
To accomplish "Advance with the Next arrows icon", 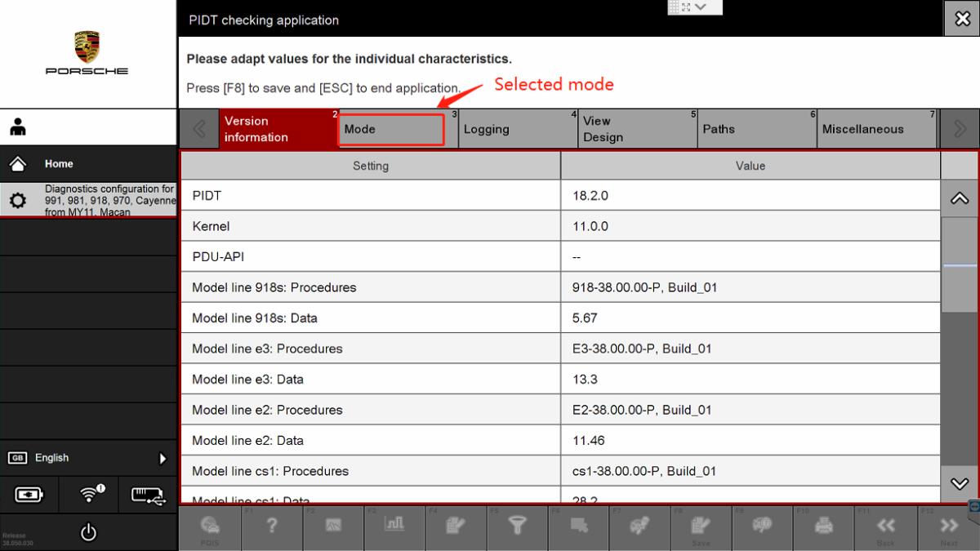I will pyautogui.click(x=947, y=527).
